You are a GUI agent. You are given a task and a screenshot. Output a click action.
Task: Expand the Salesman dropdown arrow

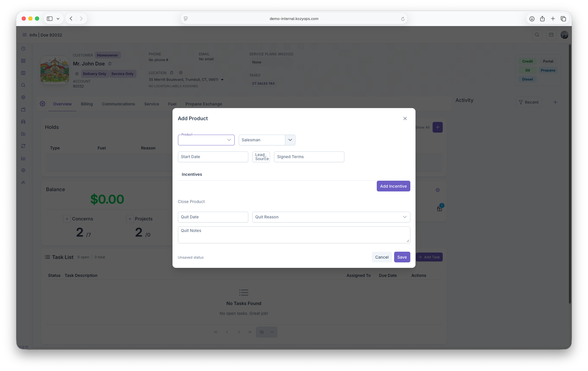coord(290,140)
